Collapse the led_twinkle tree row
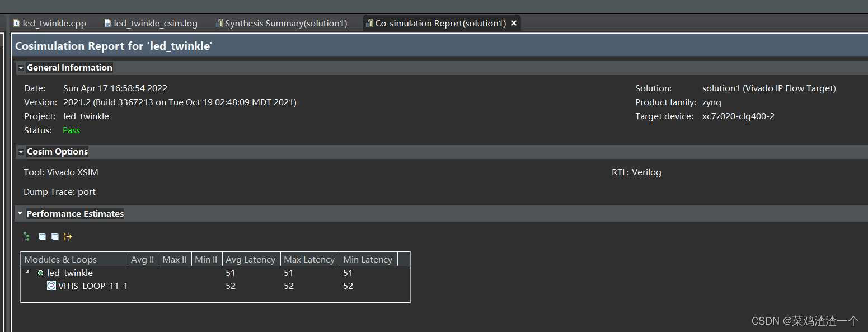Image resolution: width=868 pixels, height=332 pixels. click(x=28, y=273)
